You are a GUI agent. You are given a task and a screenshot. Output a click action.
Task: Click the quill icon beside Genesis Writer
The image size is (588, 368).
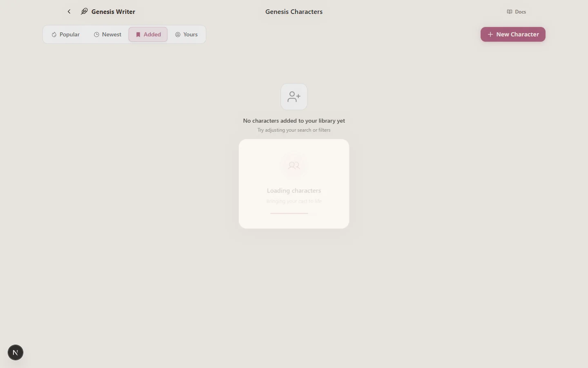coord(84,11)
